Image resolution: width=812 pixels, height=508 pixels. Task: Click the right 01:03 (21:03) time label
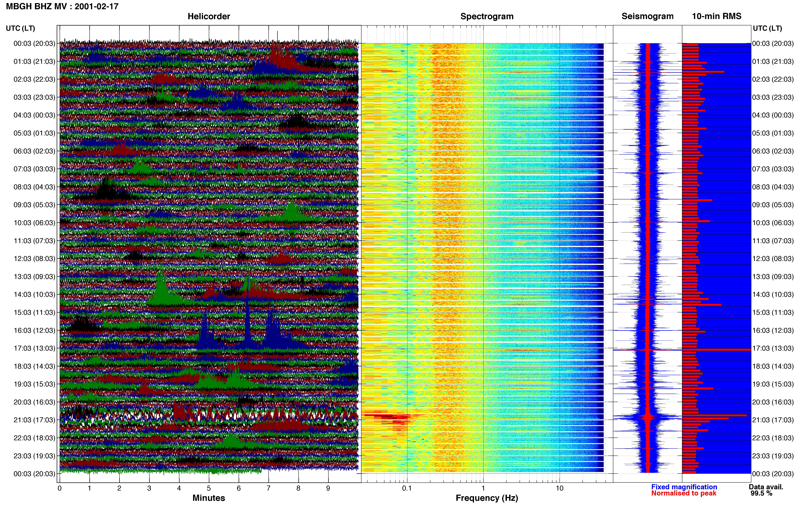[x=773, y=62]
